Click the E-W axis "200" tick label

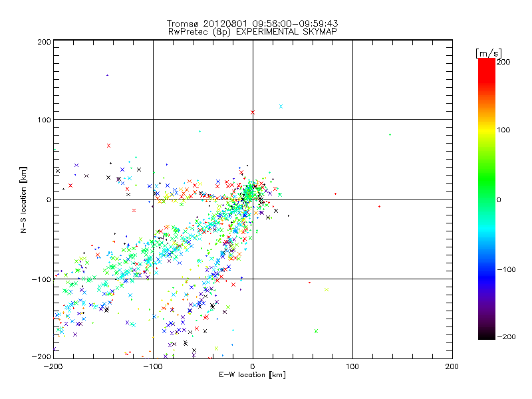[x=452, y=366]
